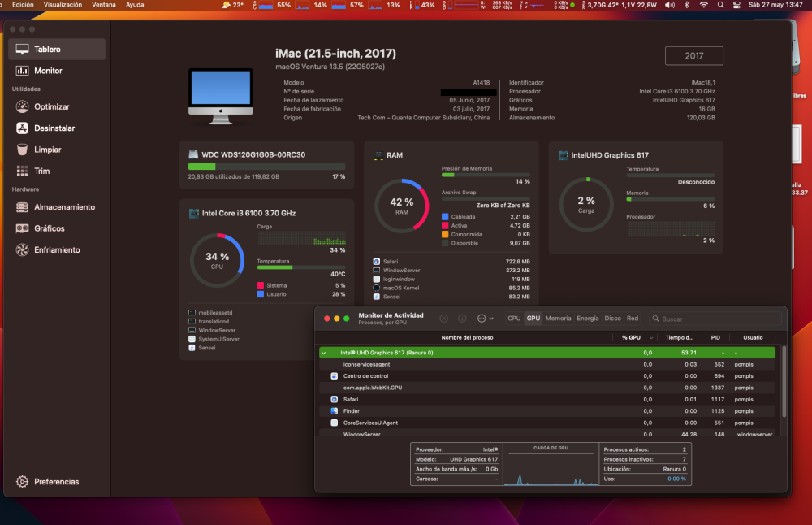This screenshot has width=812, height=525.
Task: Click the red Activa color swatch
Action: [445, 225]
